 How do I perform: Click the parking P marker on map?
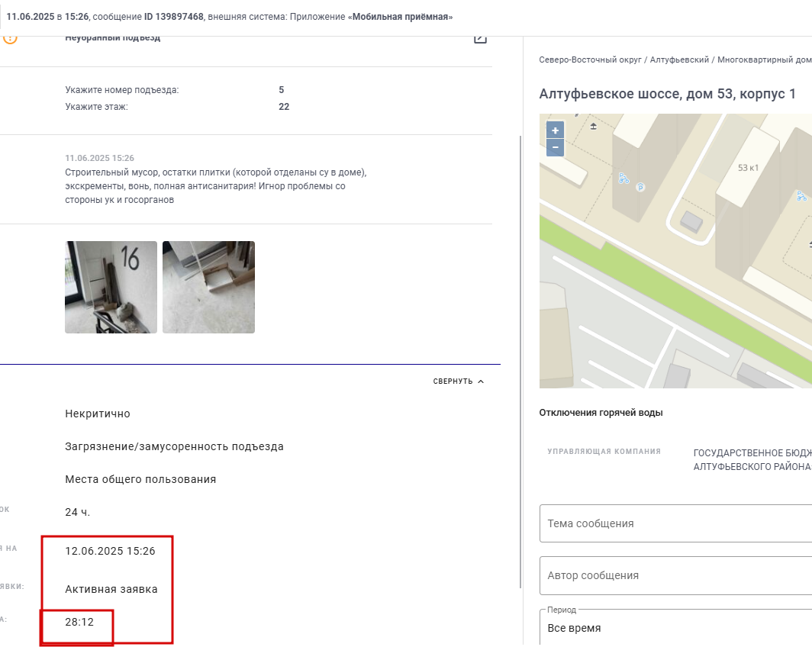(640, 188)
